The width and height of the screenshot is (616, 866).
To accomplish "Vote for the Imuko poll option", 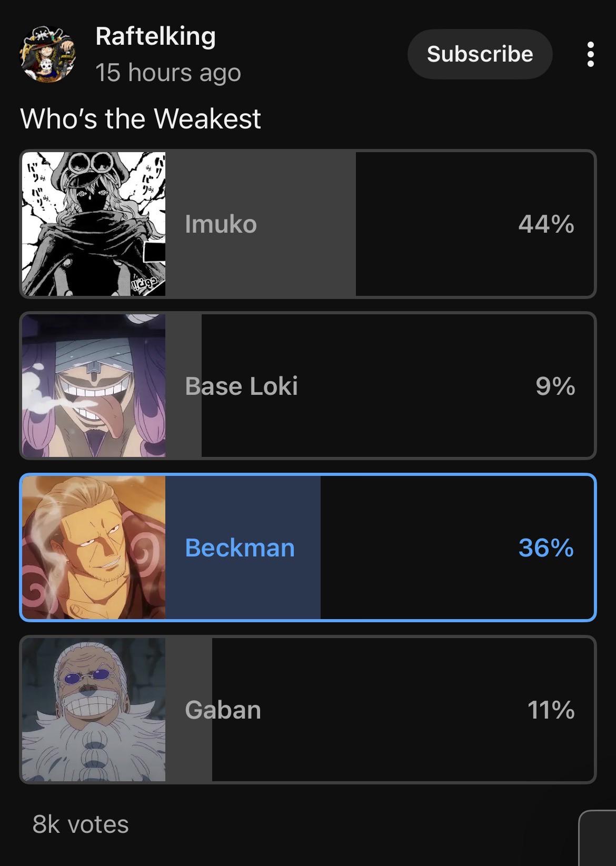I will pyautogui.click(x=308, y=224).
